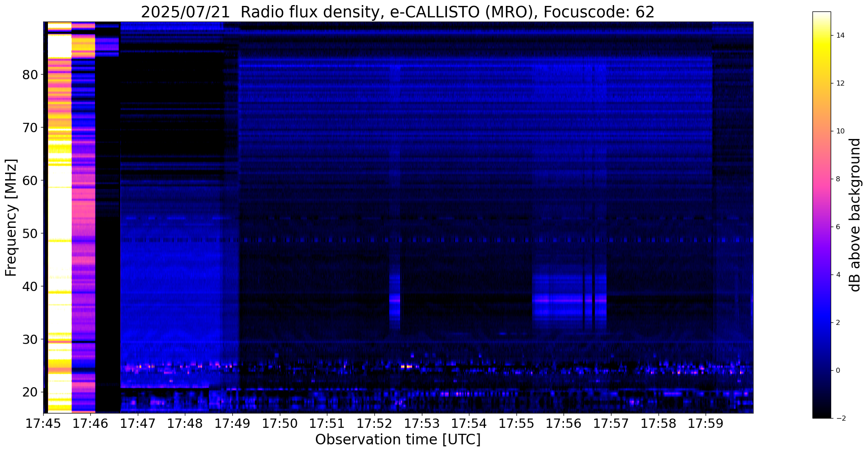Click the 17:52 time tick label
The image size is (868, 452).
pos(374,424)
